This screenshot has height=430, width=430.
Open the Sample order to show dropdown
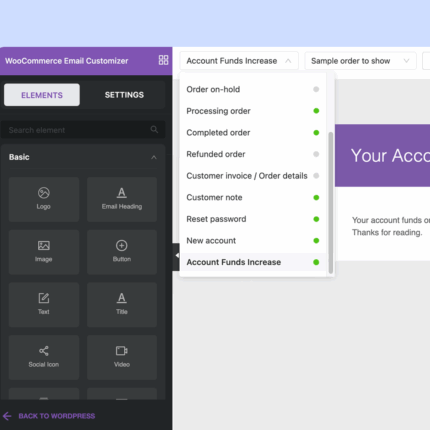pos(360,61)
